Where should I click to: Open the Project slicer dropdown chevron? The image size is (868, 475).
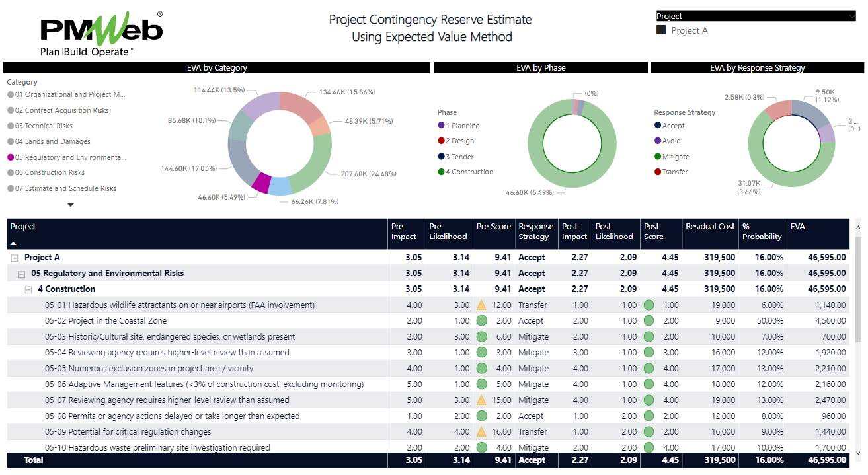(x=851, y=17)
